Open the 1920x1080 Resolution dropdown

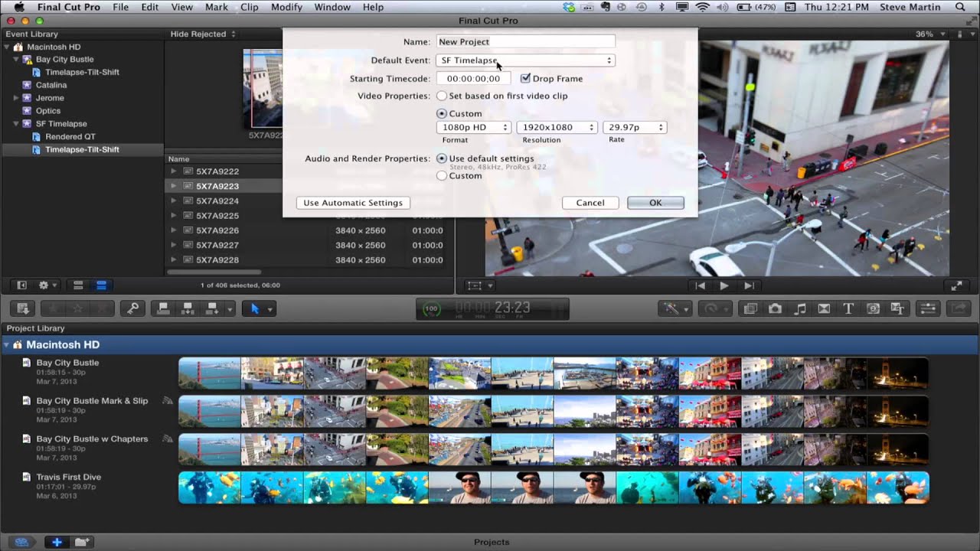[557, 127]
